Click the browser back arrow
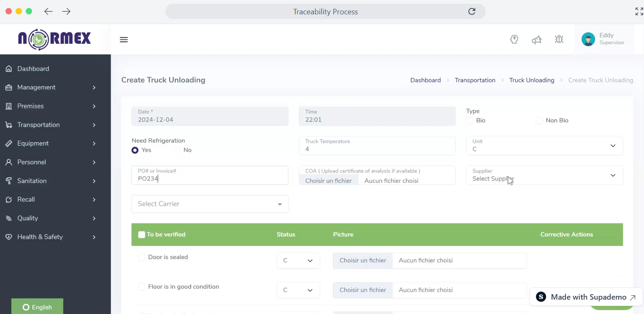The width and height of the screenshot is (644, 314). point(49,11)
